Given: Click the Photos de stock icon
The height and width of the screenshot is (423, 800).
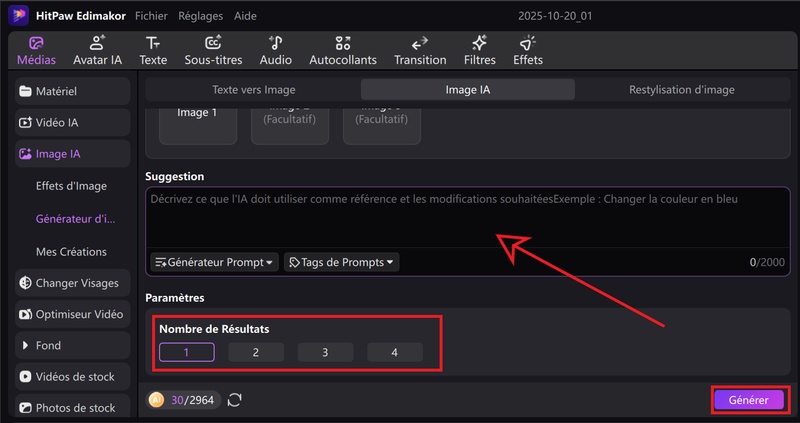Looking at the screenshot, I should [x=25, y=408].
